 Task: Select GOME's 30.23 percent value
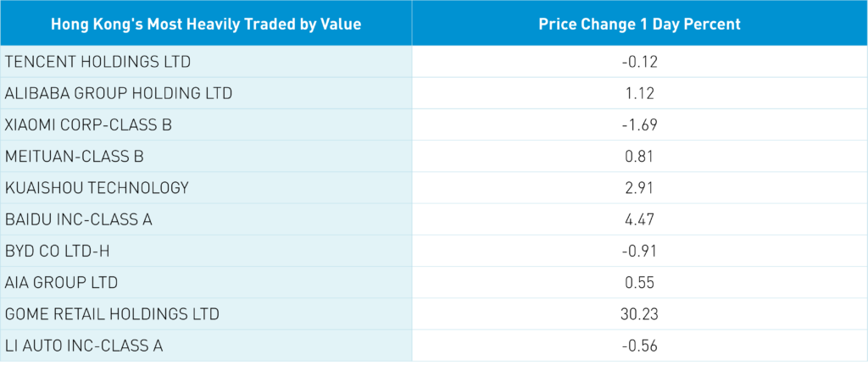639,314
